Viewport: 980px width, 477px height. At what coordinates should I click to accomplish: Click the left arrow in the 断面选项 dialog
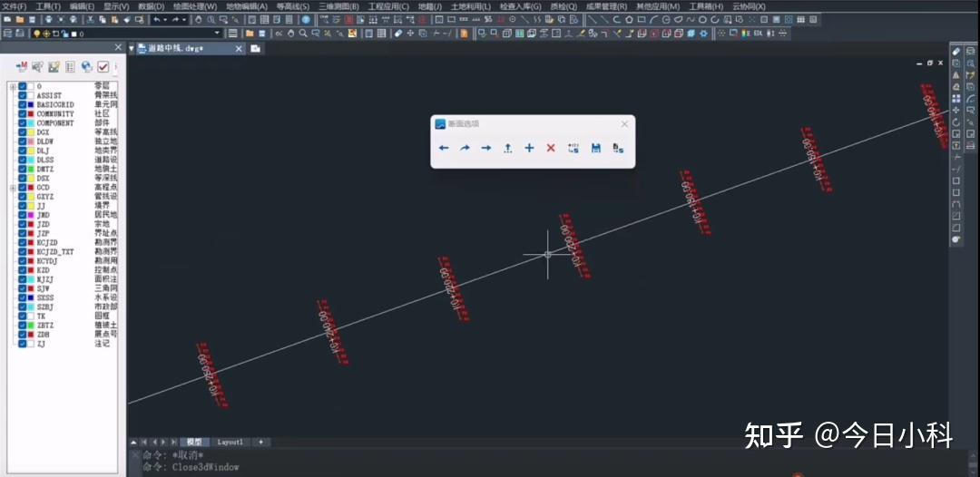(x=444, y=148)
